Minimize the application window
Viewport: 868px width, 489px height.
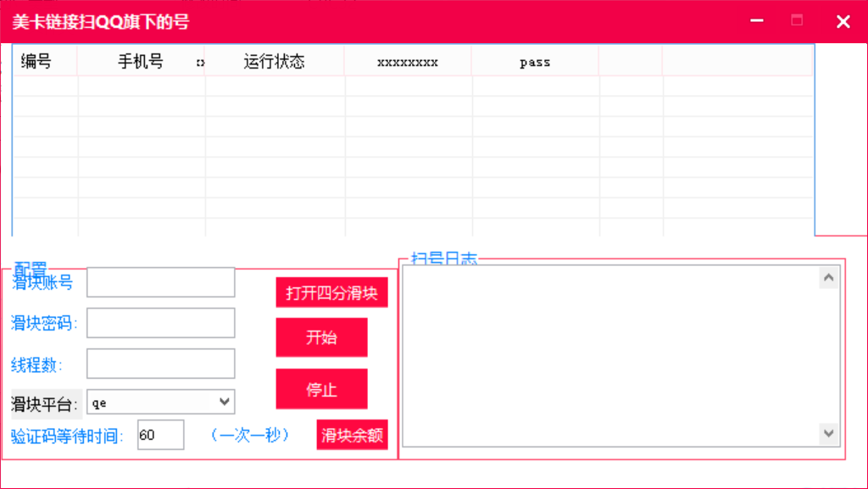[755, 21]
